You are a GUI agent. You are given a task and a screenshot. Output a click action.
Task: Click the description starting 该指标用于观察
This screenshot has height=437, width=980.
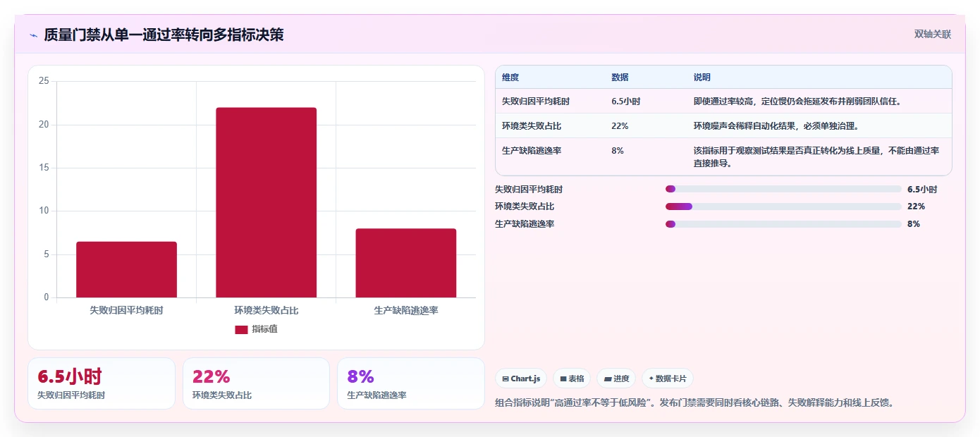816,157
